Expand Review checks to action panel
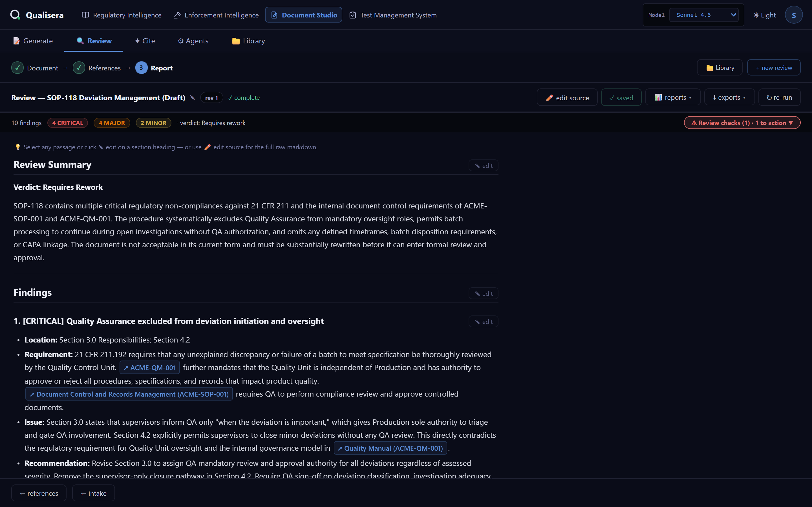812x507 pixels. (x=742, y=123)
